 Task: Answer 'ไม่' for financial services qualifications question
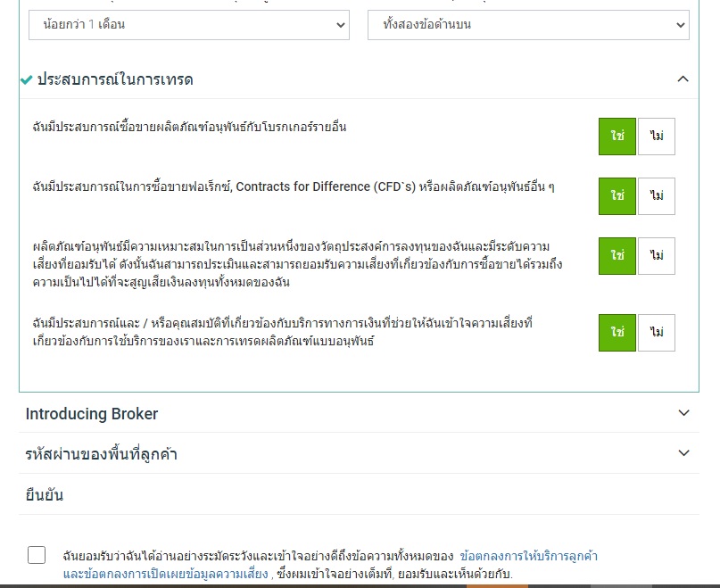(x=657, y=333)
